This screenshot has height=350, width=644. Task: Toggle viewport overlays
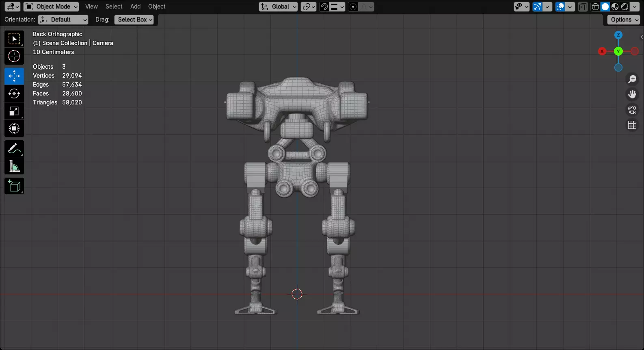[x=560, y=7]
